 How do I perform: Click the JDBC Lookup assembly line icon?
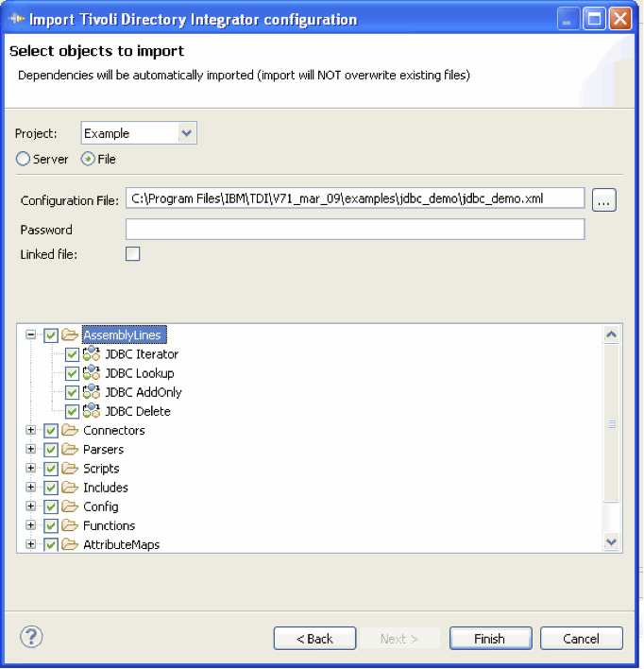pos(92,373)
